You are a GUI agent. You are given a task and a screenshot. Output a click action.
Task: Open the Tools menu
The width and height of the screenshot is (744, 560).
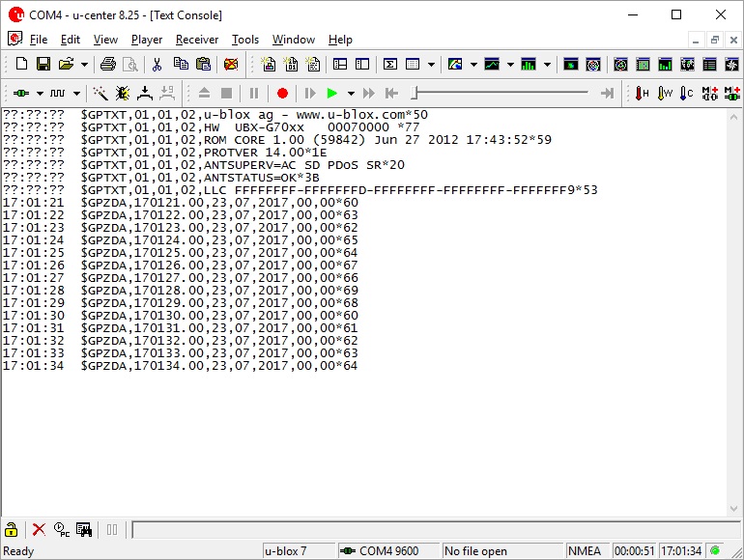pos(244,40)
